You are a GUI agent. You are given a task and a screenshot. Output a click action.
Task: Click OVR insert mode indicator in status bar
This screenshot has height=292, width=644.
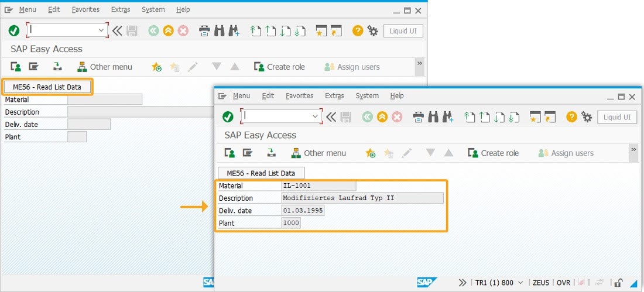click(563, 283)
